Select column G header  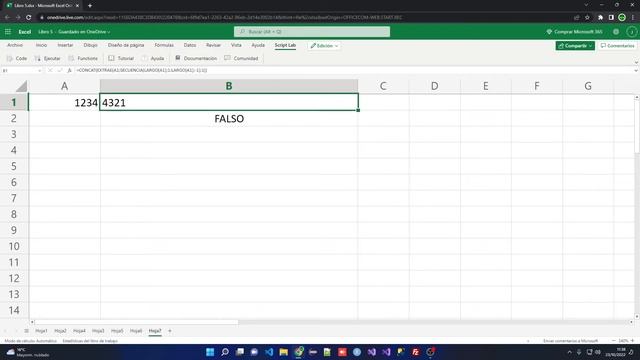588,86
